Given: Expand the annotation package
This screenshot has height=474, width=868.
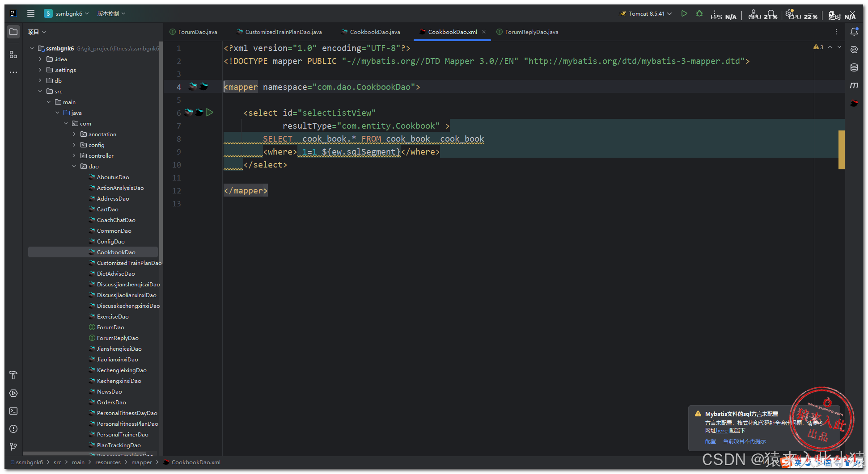Looking at the screenshot, I should point(74,134).
